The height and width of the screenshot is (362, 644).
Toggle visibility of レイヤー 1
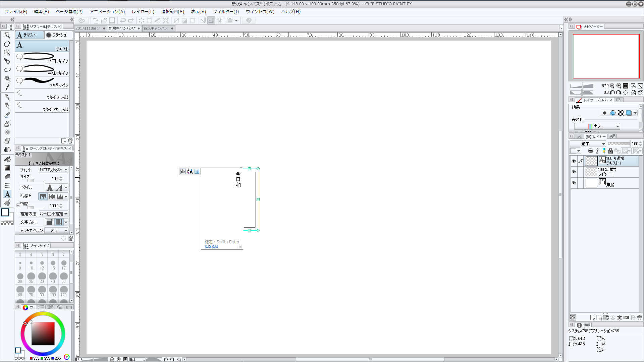tap(574, 172)
